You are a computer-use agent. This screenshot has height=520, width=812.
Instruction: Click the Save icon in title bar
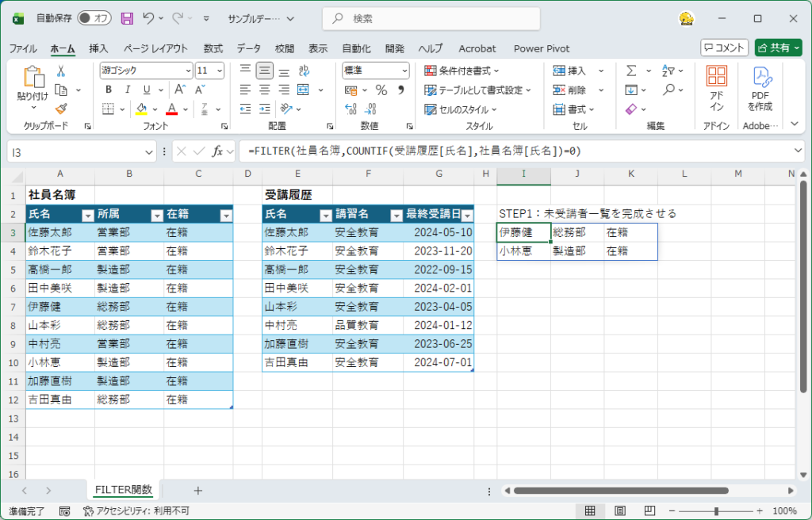[x=127, y=17]
